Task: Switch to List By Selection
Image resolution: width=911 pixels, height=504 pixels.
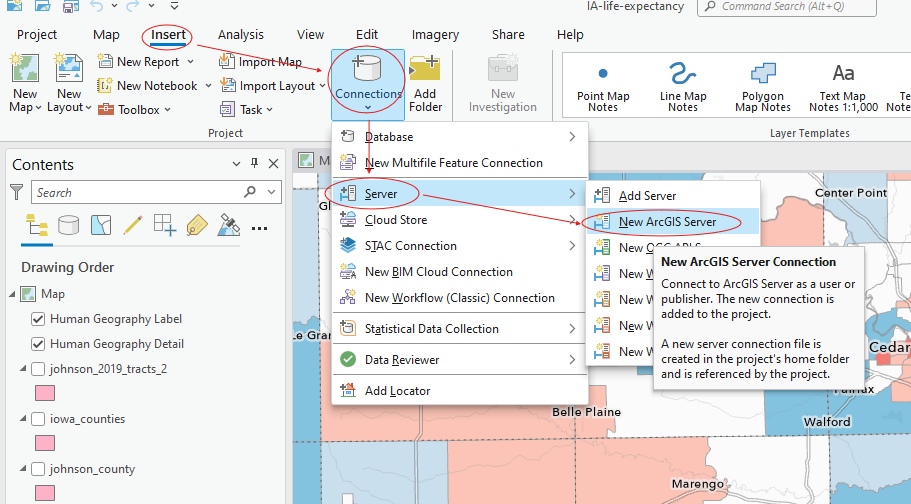Action: 101,225
